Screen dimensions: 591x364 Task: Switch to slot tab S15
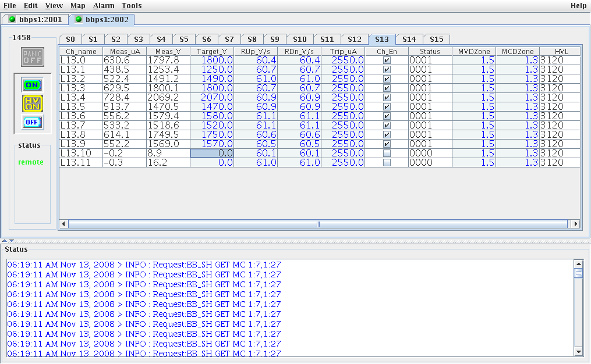point(437,39)
